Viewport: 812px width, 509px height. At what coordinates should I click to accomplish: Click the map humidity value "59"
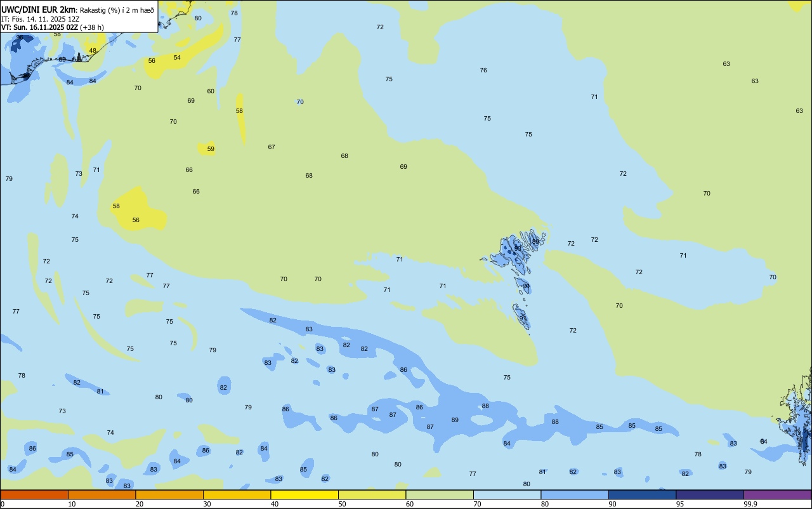pos(211,150)
